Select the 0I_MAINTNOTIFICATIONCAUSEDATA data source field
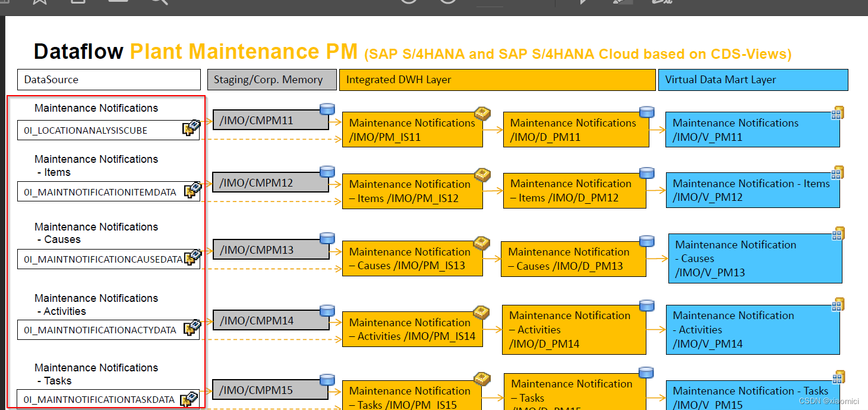Image resolution: width=868 pixels, height=410 pixels. point(109,259)
